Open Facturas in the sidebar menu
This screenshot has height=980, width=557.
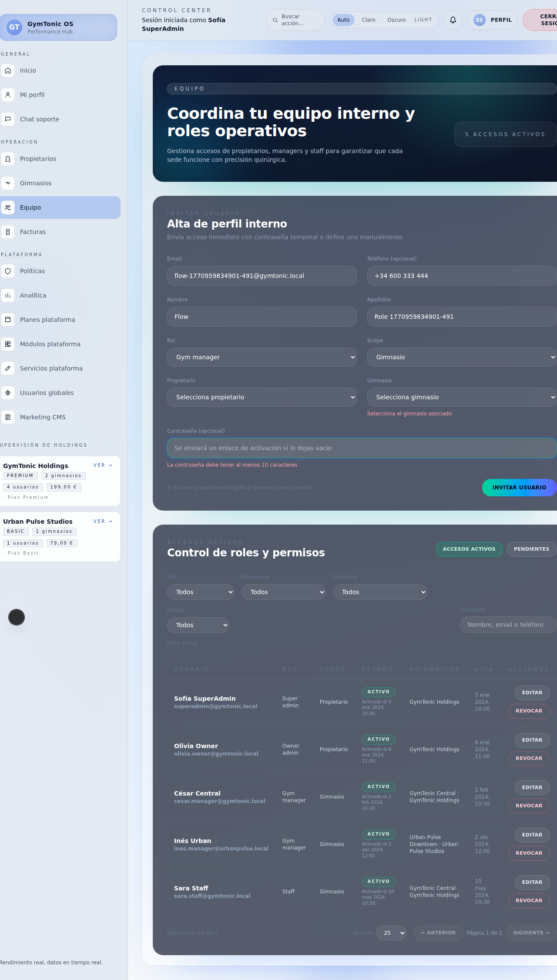pyautogui.click(x=33, y=232)
